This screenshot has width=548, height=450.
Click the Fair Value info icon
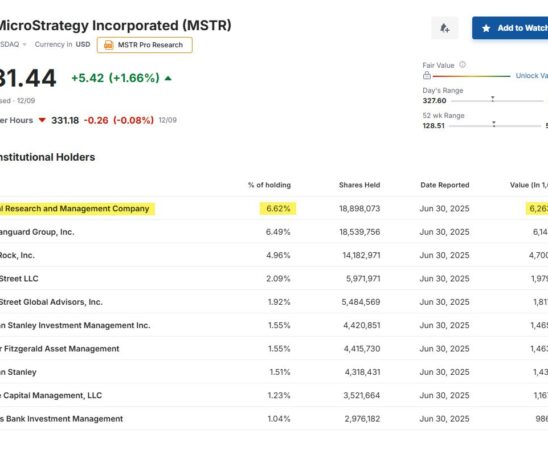click(462, 65)
